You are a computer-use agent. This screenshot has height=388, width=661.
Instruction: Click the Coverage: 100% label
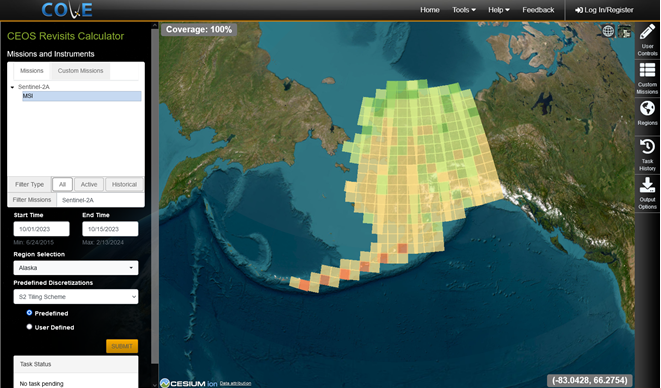pyautogui.click(x=199, y=30)
